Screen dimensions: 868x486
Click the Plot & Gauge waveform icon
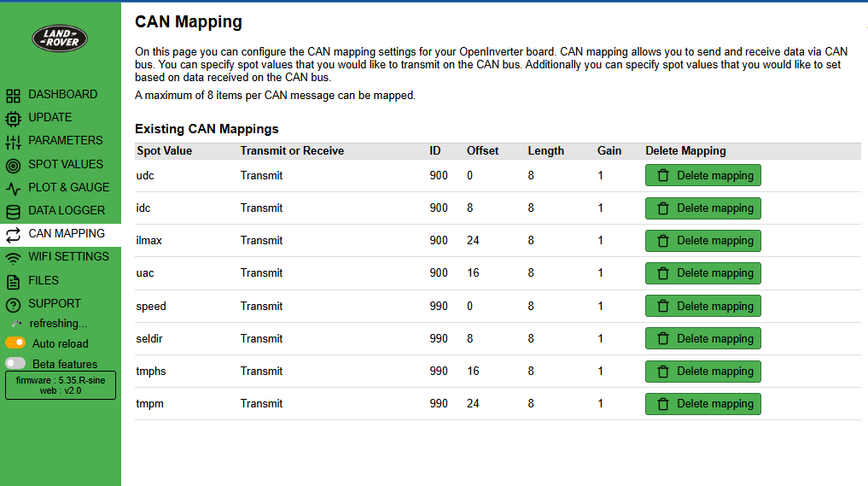tap(13, 189)
